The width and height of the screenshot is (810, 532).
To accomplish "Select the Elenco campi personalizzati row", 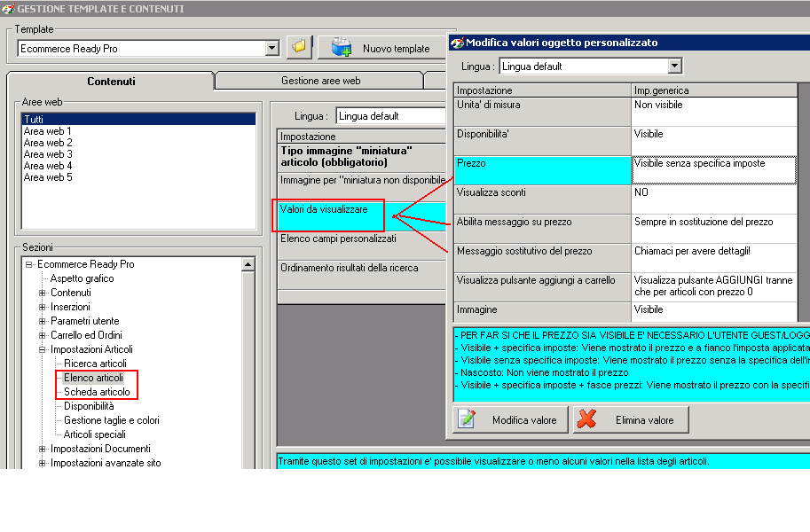I will tap(362, 246).
